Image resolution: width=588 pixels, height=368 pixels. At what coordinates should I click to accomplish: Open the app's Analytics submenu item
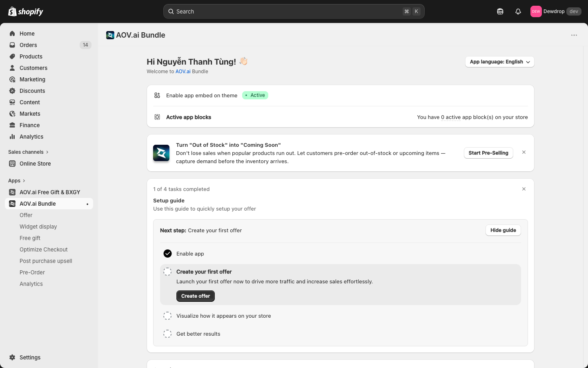pos(31,284)
